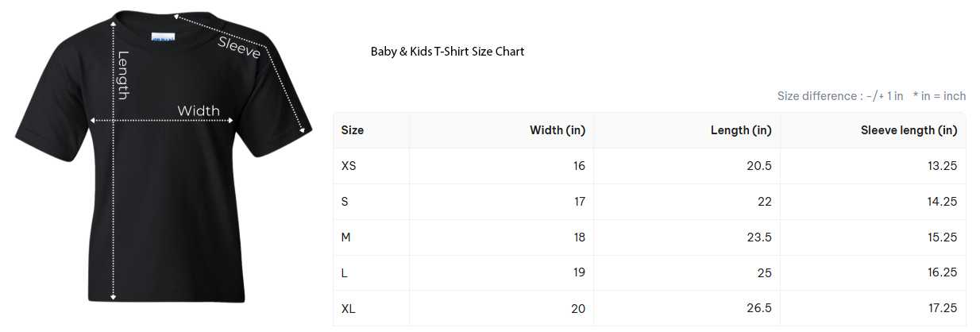Select the L size row label
Screen dimensions: 980x332
point(345,273)
